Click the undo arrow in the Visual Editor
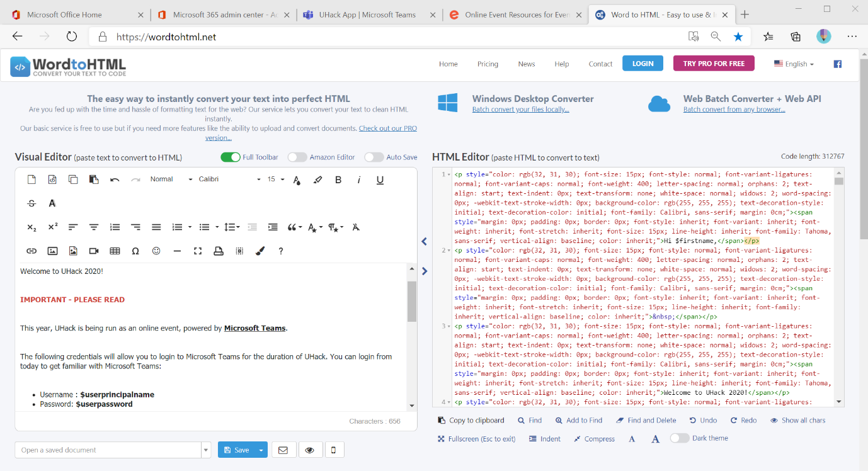The height and width of the screenshot is (471, 868). pyautogui.click(x=115, y=179)
